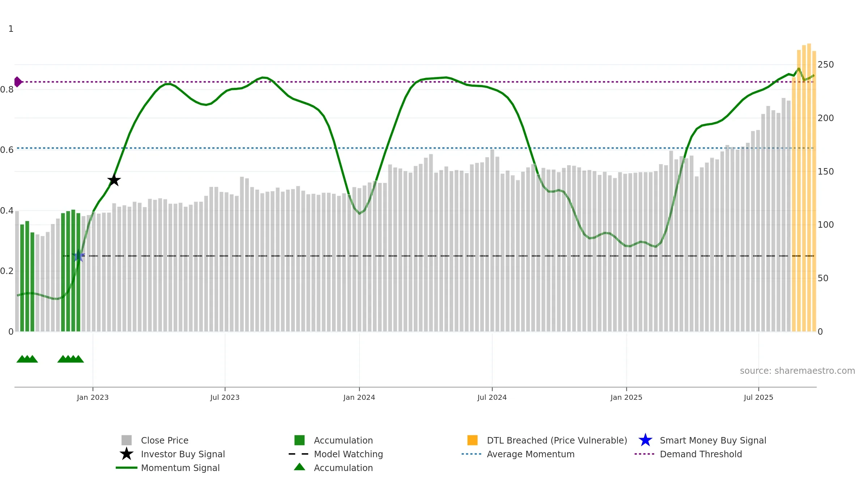
Task: Click blue star icon in legend
Action: coord(645,440)
